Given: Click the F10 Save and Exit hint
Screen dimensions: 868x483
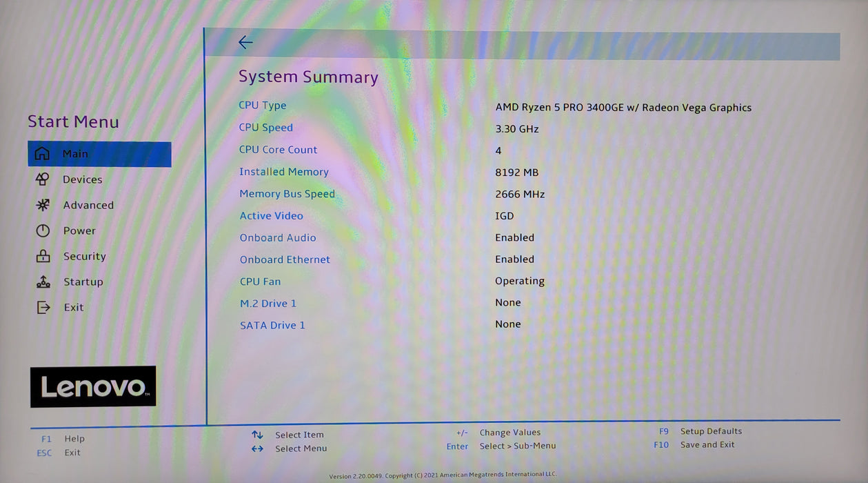Looking at the screenshot, I should [694, 445].
